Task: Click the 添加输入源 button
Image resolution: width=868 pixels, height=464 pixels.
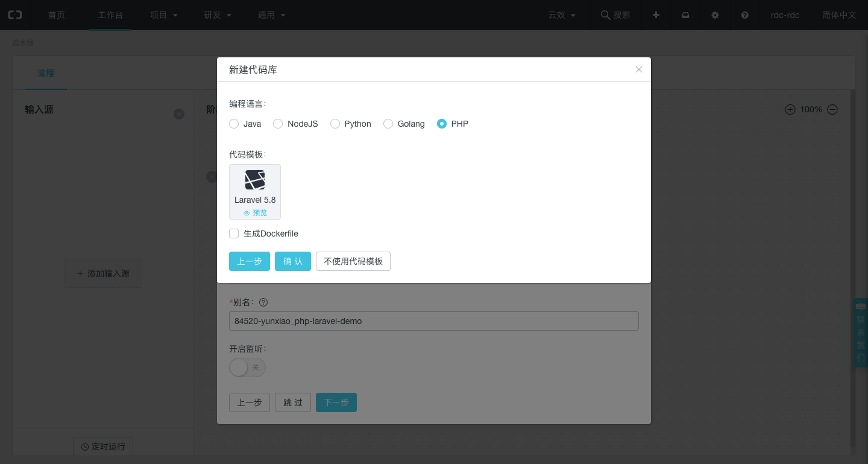Action: [103, 273]
